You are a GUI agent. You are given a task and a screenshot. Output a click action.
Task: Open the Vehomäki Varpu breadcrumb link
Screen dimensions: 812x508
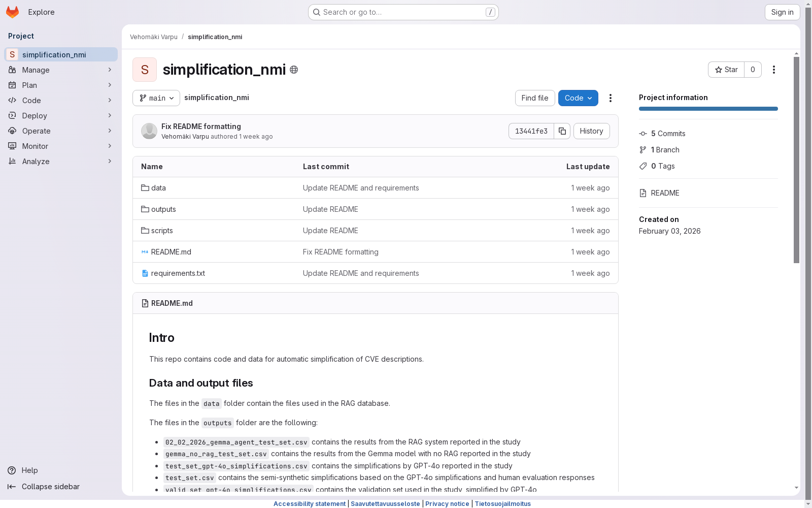(x=154, y=37)
